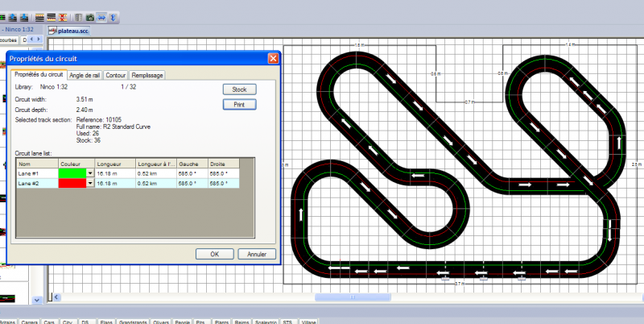Confirm the dialog with OK
644x324 pixels.
coord(214,253)
